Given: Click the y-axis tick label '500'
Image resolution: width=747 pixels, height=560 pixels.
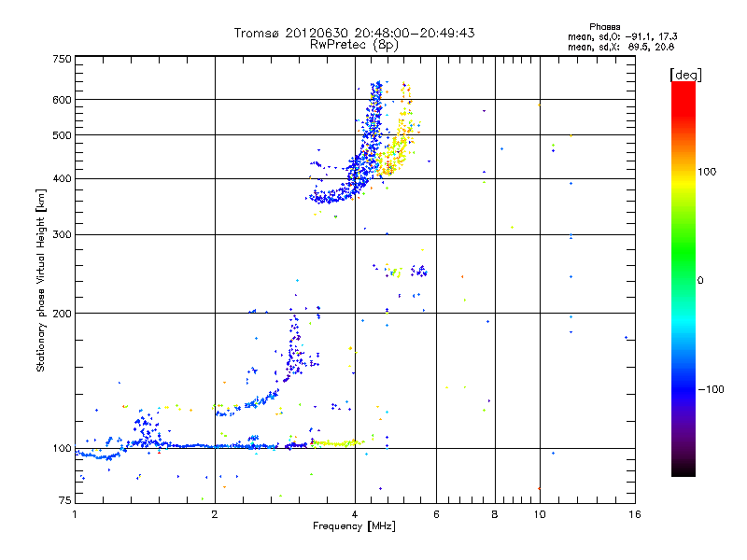Looking at the screenshot, I should 62,135.
